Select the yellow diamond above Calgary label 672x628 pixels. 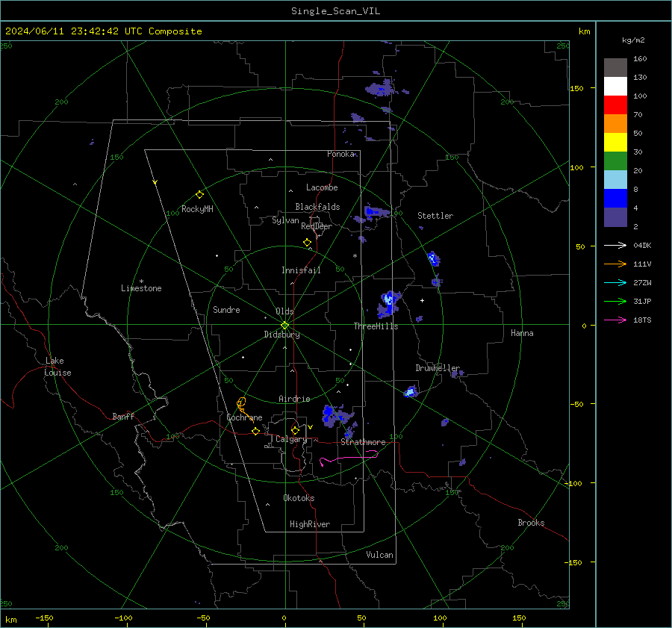(x=295, y=430)
